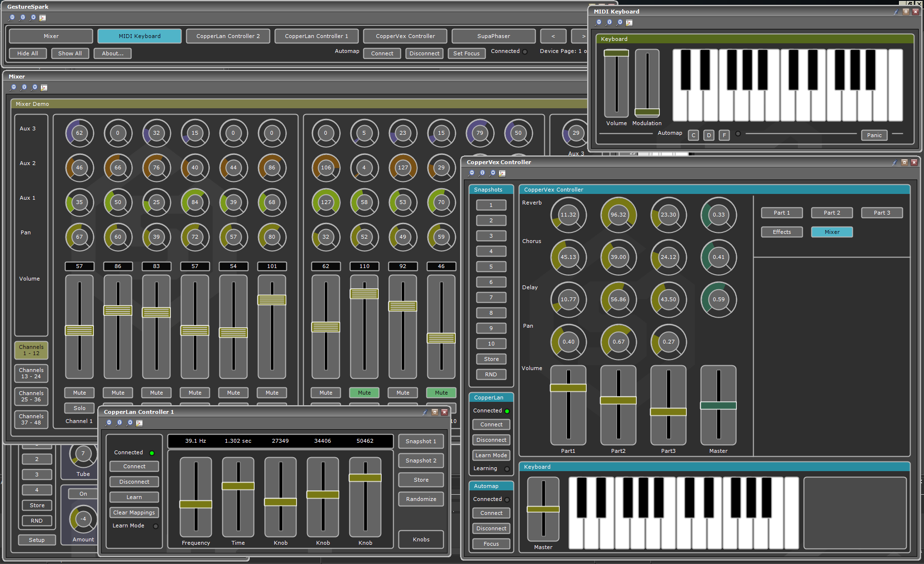Reset zoom in the CopperLan Controller 1 window

119,423
